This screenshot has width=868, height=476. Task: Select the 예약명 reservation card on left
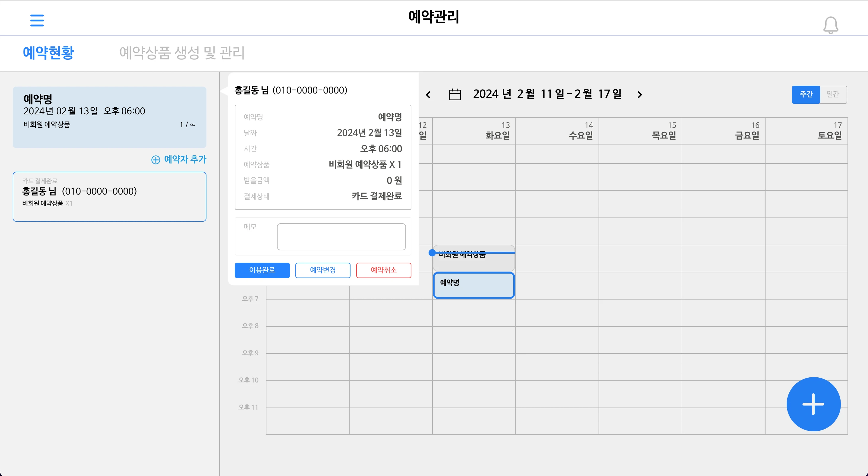[109, 117]
